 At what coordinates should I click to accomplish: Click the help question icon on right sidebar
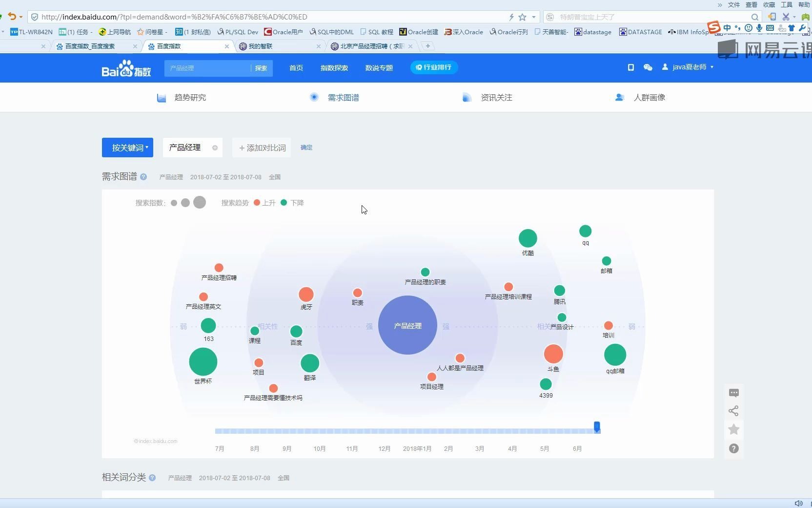pos(733,448)
